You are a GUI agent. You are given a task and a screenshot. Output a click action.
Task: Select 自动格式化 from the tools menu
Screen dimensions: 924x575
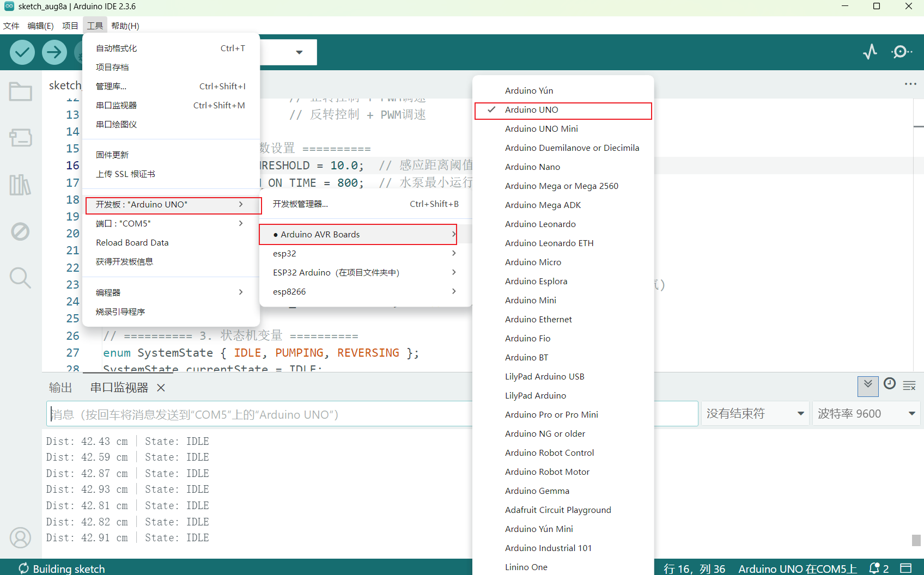point(171,48)
